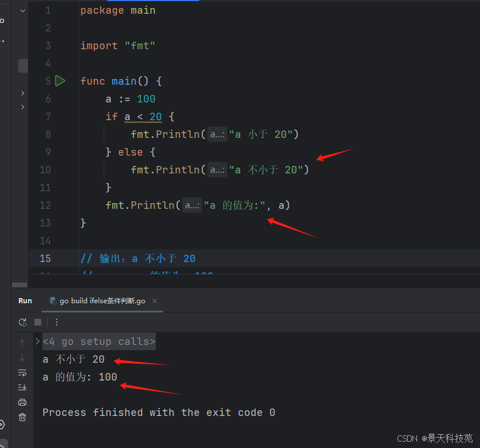Click line number 15 in the gutter
The height and width of the screenshot is (448, 480).
tap(45, 259)
